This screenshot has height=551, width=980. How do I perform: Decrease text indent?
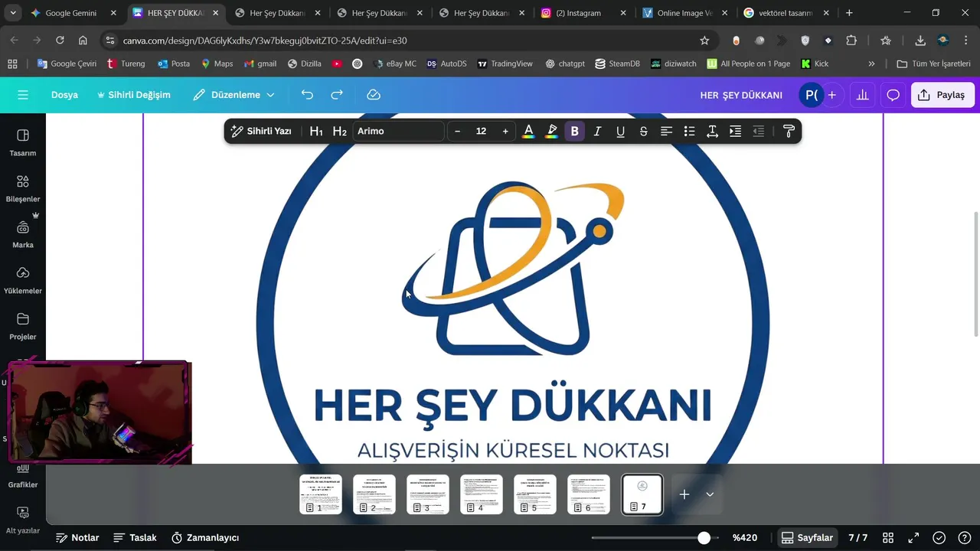pos(758,131)
